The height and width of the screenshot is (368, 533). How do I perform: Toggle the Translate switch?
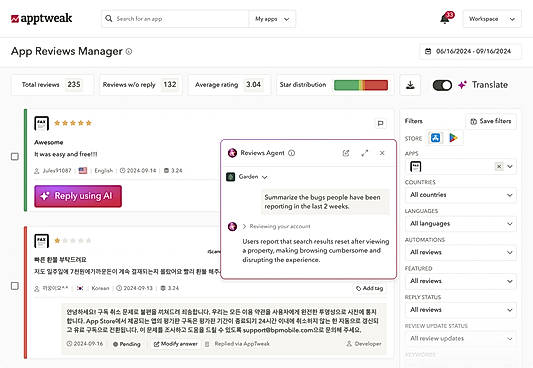442,85
